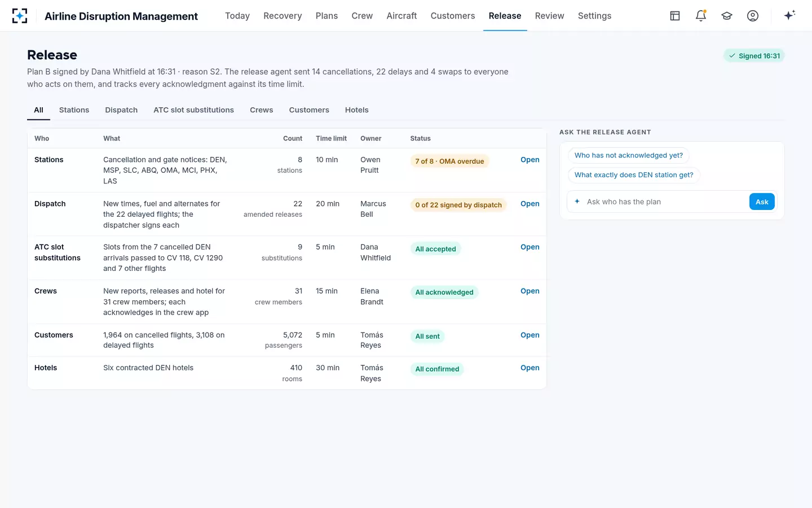Screen dimensions: 812x508
Task: Navigate to Aircraft
Action: pos(401,16)
